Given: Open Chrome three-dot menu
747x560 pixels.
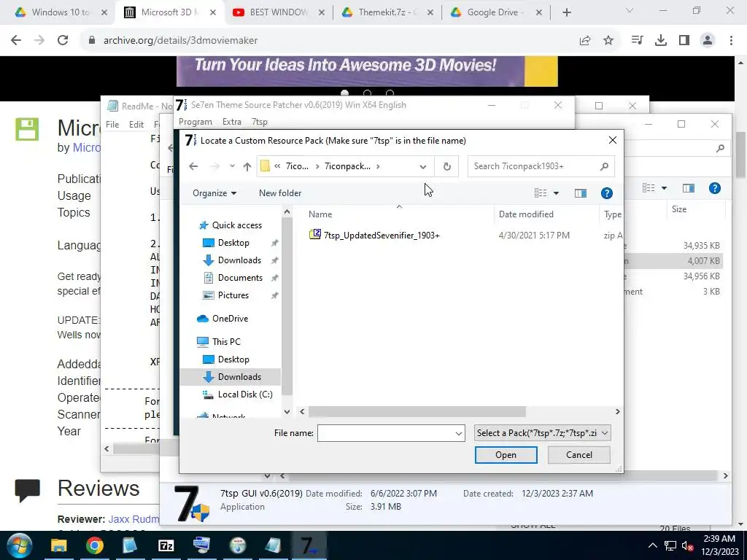Looking at the screenshot, I should (731, 41).
